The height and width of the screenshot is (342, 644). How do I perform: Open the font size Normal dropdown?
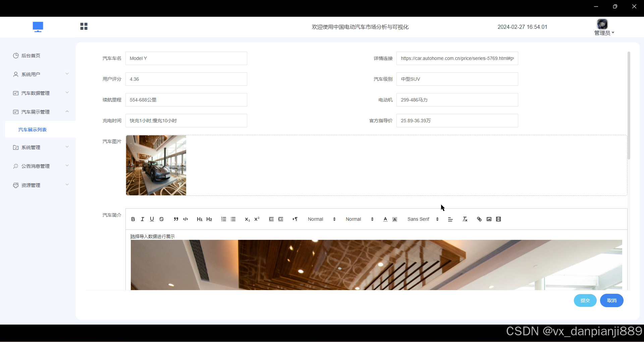[x=322, y=219]
